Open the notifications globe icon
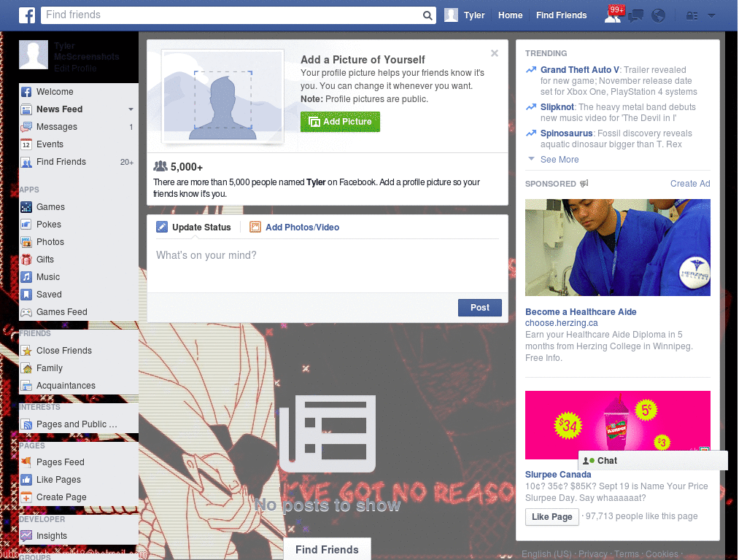 point(659,16)
